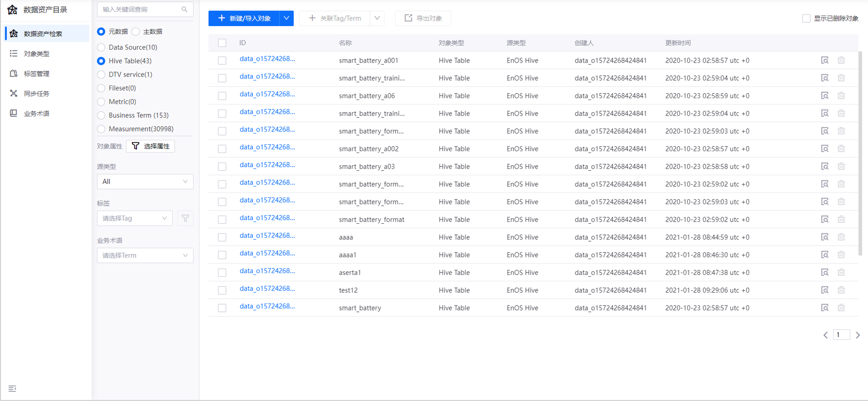Viewport: 868px width, 401px height.
Task: Choose Business Term (153) object type
Action: (101, 115)
